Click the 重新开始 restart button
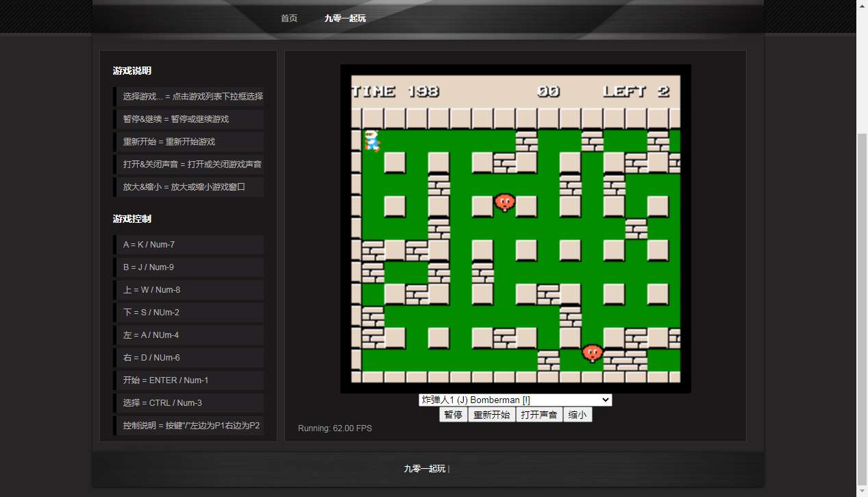Viewport: 868px width, 497px height. click(x=492, y=415)
